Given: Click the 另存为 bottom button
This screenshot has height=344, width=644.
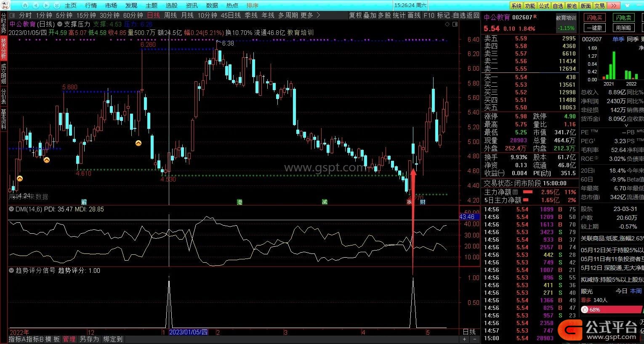Looking at the screenshot, I should coord(89,339).
